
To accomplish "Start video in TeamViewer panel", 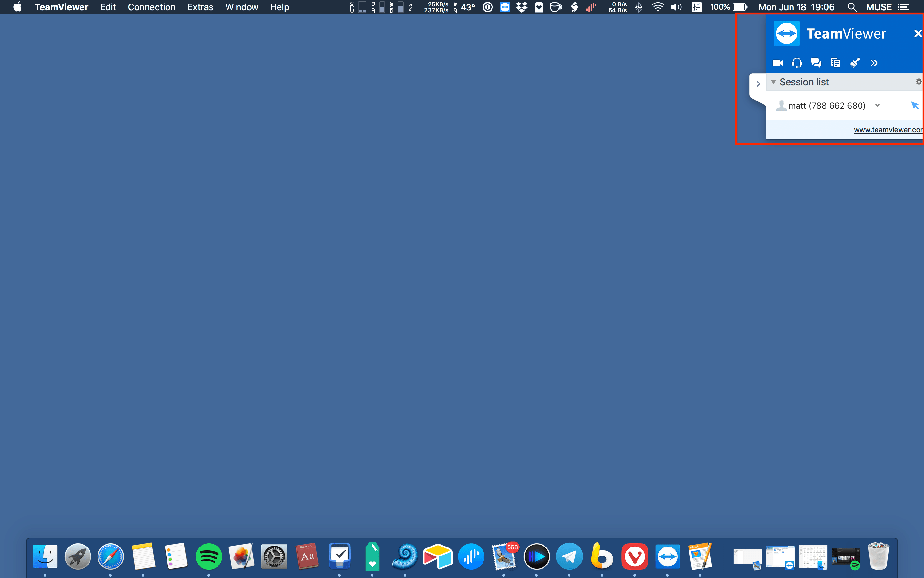I will pos(777,63).
